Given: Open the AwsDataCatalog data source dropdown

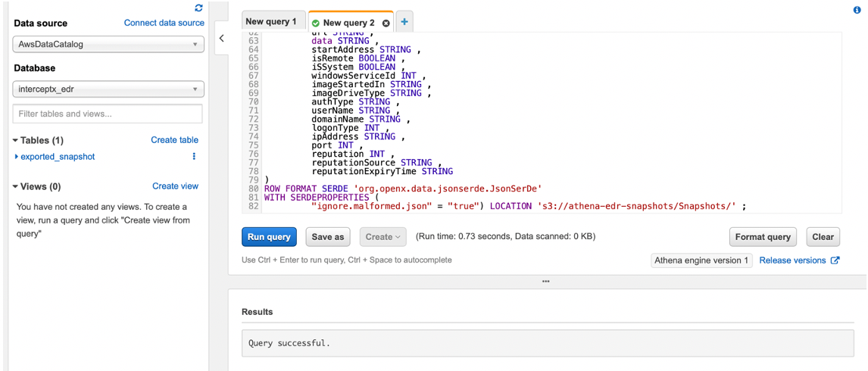Looking at the screenshot, I should pos(108,45).
